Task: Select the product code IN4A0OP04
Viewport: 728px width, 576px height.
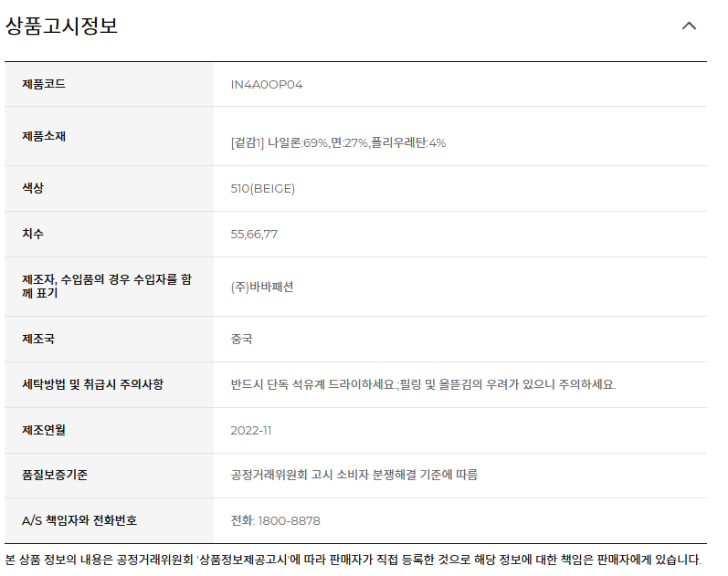Action: click(x=267, y=85)
